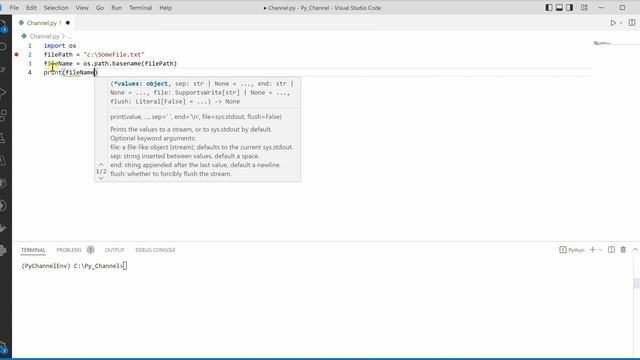This screenshot has height=360, width=640.
Task: Open the View menu
Action: [x=82, y=8]
